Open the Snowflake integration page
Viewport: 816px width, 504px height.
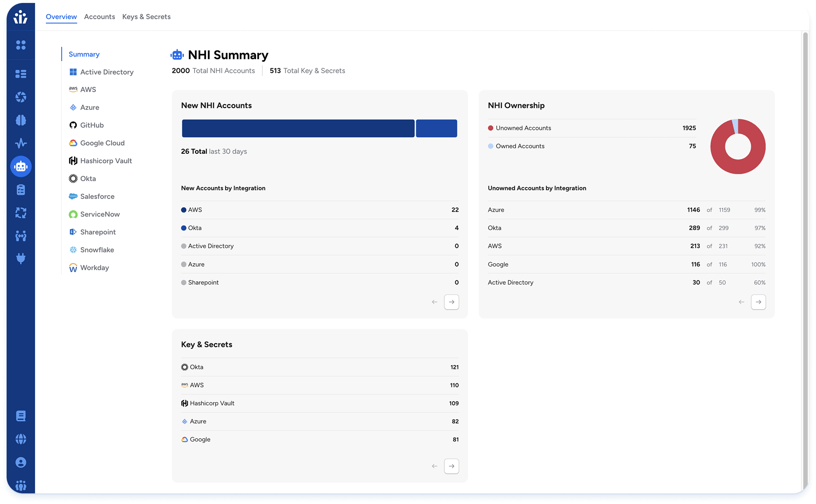(97, 250)
